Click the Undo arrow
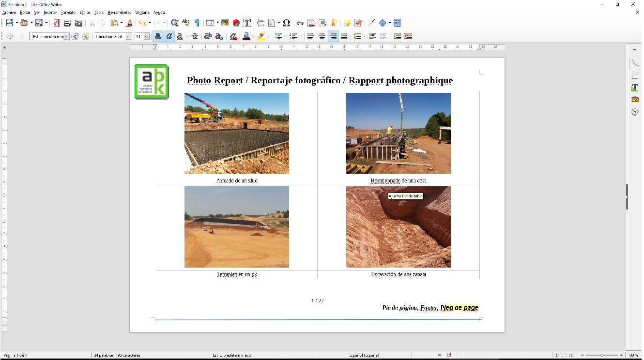644x360 pixels. click(142, 22)
